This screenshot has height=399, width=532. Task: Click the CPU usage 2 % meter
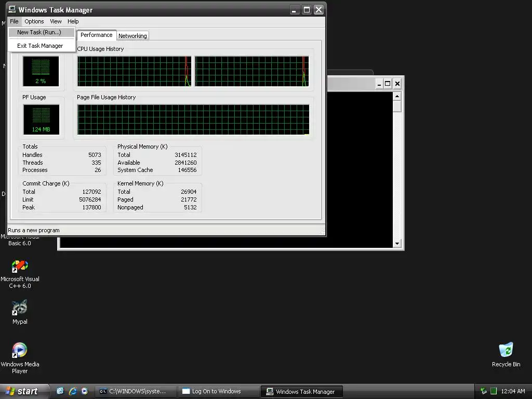41,71
